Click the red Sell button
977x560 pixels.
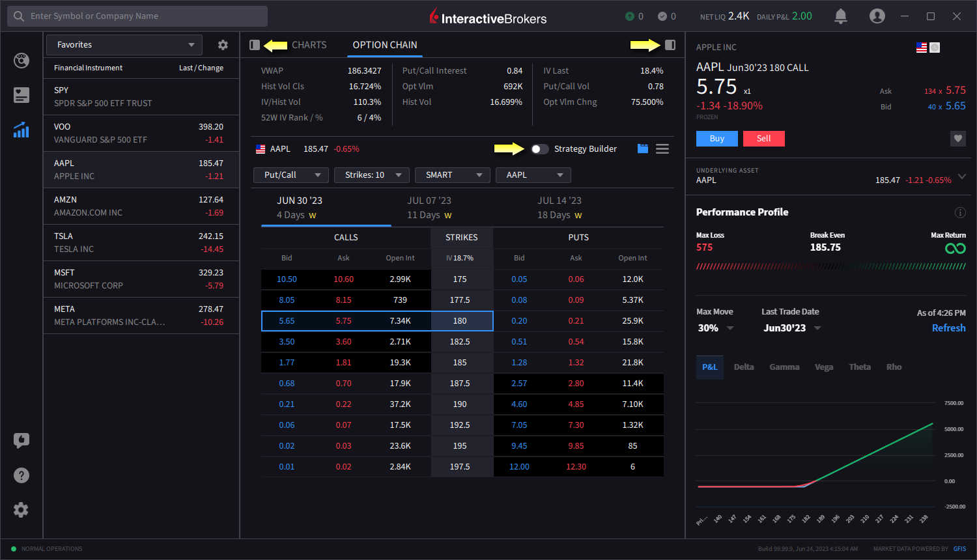pyautogui.click(x=764, y=139)
